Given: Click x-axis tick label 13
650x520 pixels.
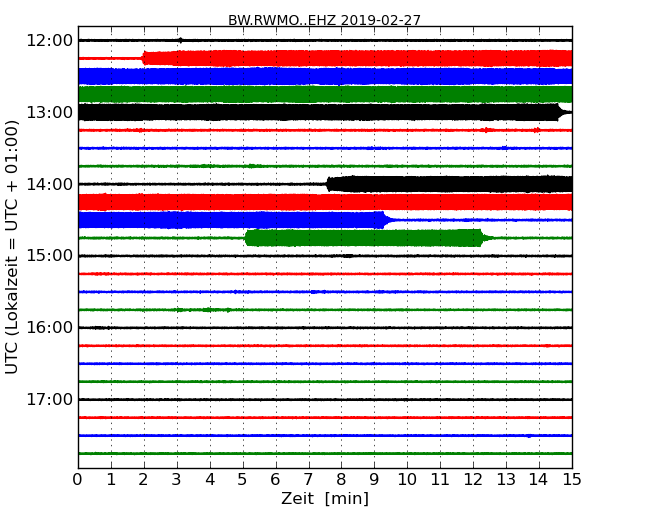Looking at the screenshot, I should [506, 480].
